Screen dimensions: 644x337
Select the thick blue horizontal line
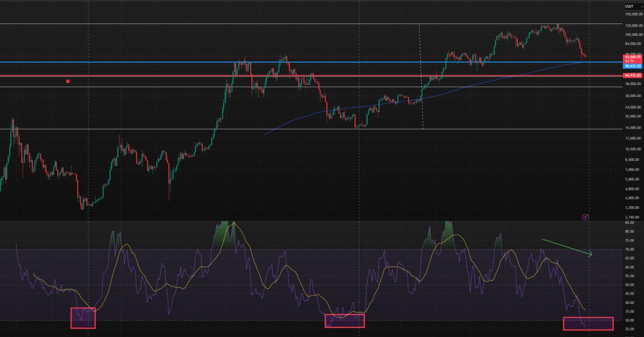coord(311,62)
